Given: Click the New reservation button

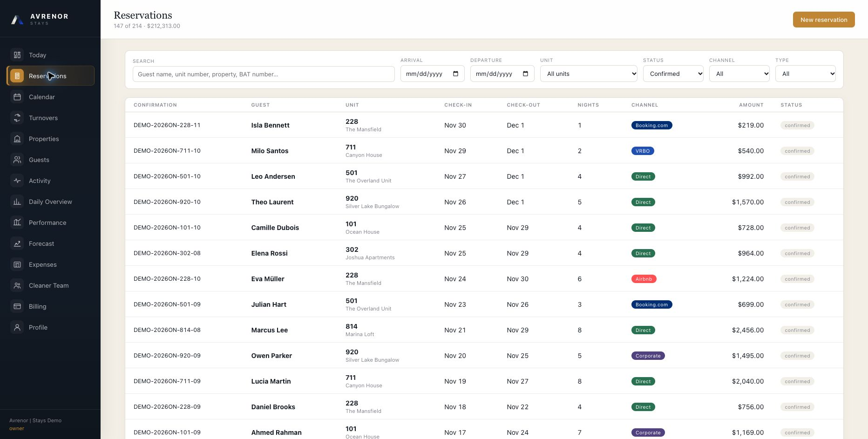Looking at the screenshot, I should click(824, 20).
